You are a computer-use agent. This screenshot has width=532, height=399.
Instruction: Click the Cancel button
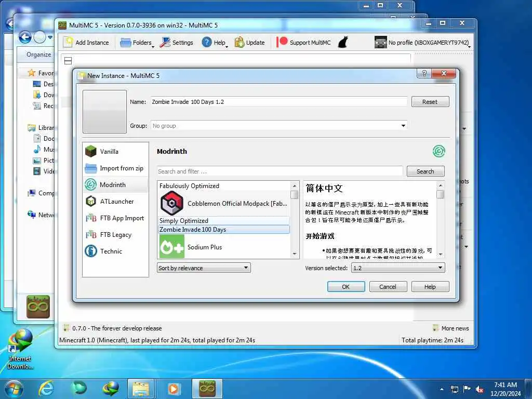388,287
